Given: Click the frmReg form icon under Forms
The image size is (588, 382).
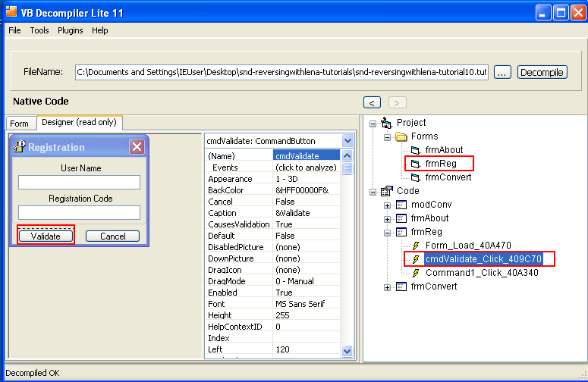Looking at the screenshot, I should (x=415, y=164).
